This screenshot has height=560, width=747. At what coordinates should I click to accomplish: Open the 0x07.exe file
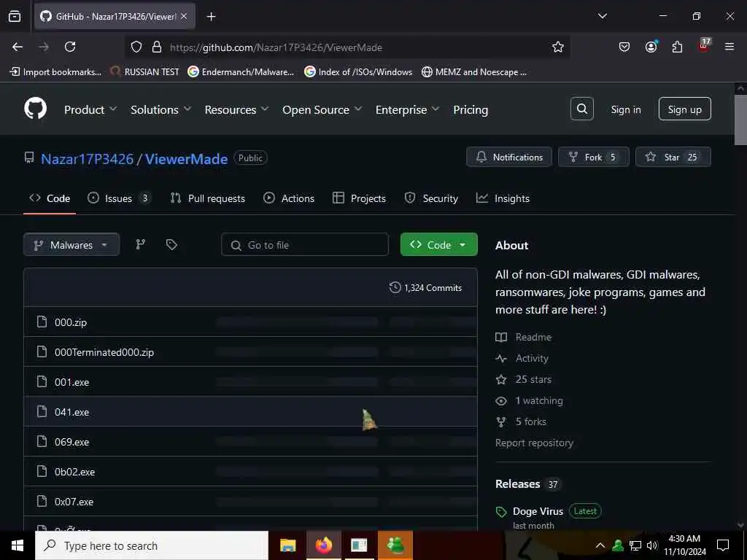(x=74, y=502)
